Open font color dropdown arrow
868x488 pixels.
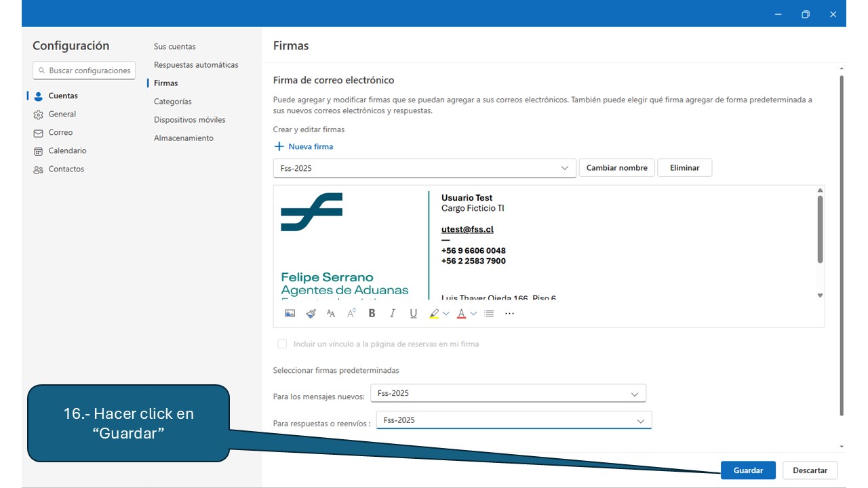tap(473, 313)
